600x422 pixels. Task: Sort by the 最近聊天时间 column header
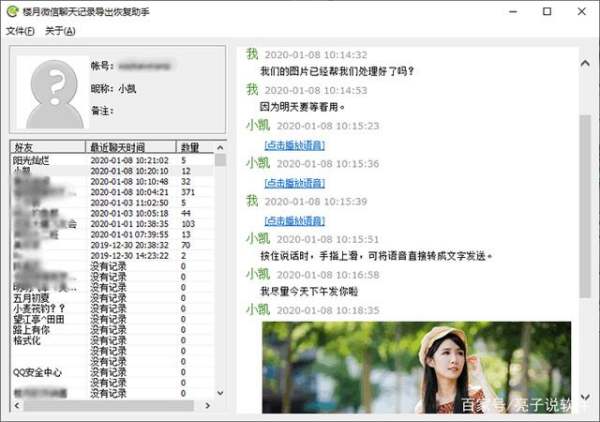click(x=130, y=147)
